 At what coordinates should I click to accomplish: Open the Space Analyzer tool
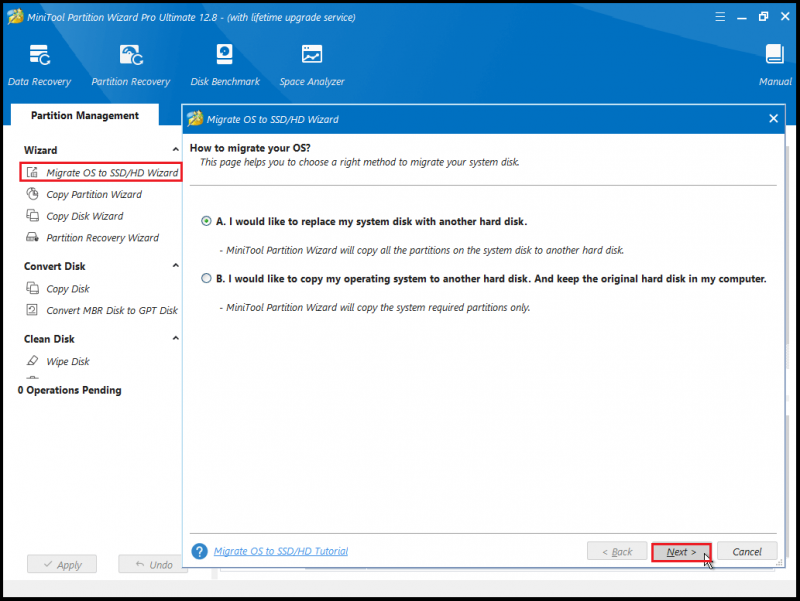[x=312, y=65]
